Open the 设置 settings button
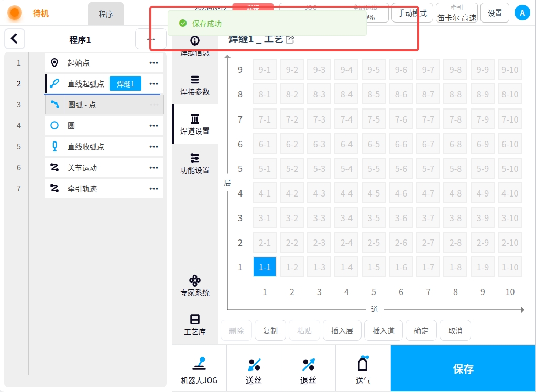 [495, 13]
